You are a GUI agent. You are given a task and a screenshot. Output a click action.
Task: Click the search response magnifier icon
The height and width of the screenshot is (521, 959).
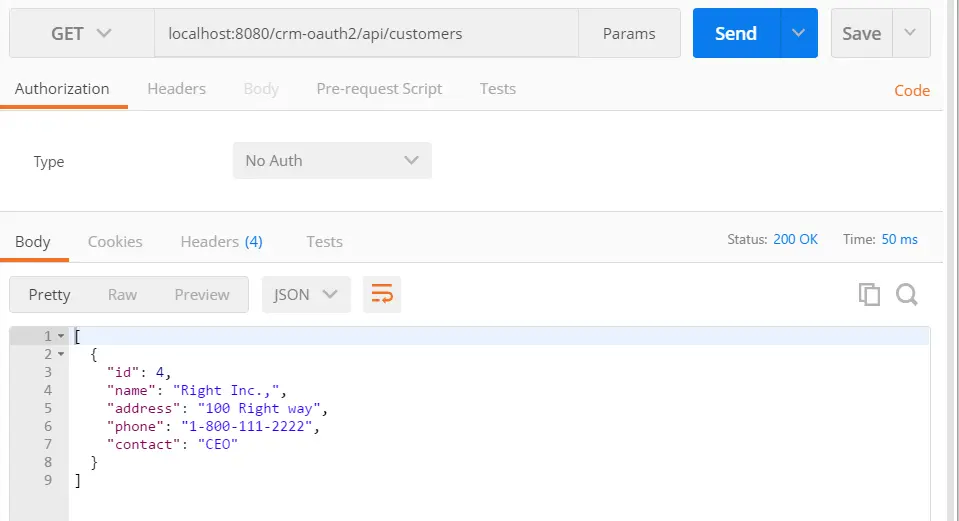907,294
